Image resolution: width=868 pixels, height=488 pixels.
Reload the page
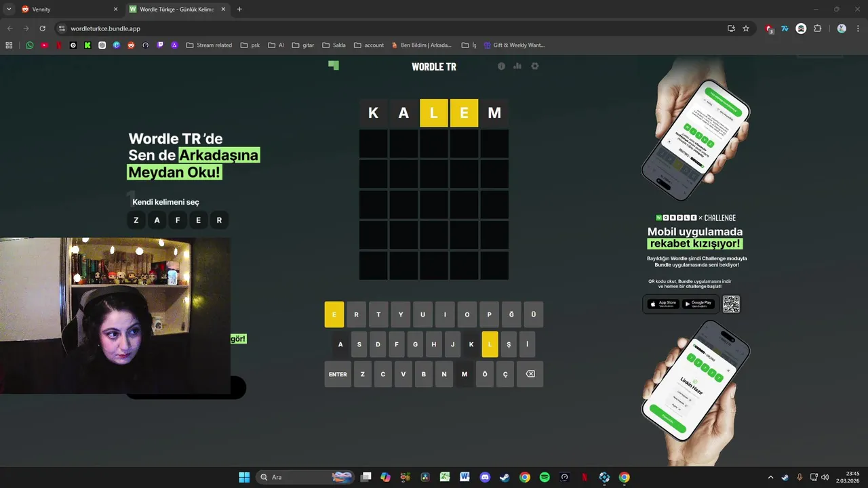pos(42,28)
